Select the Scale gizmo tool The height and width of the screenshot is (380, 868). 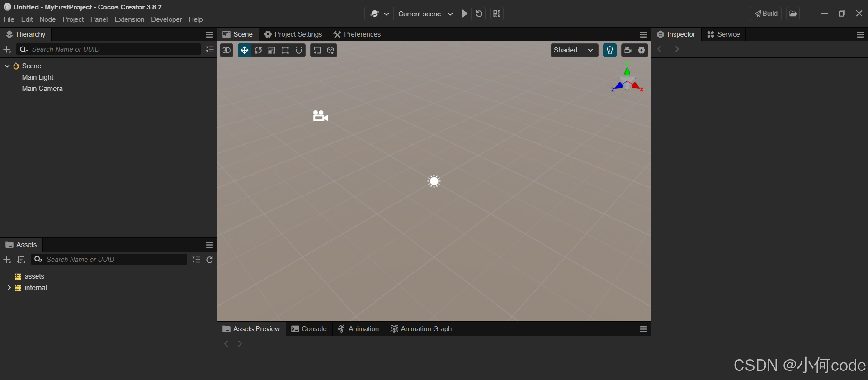[272, 50]
